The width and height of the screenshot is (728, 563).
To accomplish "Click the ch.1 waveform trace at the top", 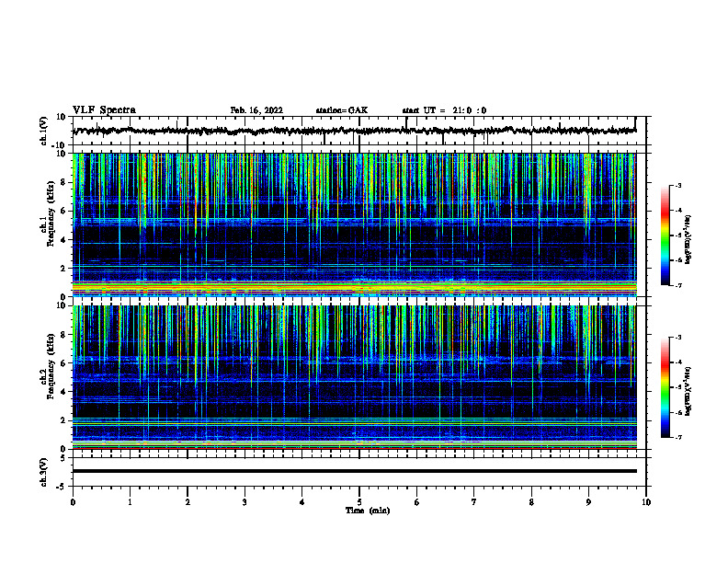I will pos(354,131).
